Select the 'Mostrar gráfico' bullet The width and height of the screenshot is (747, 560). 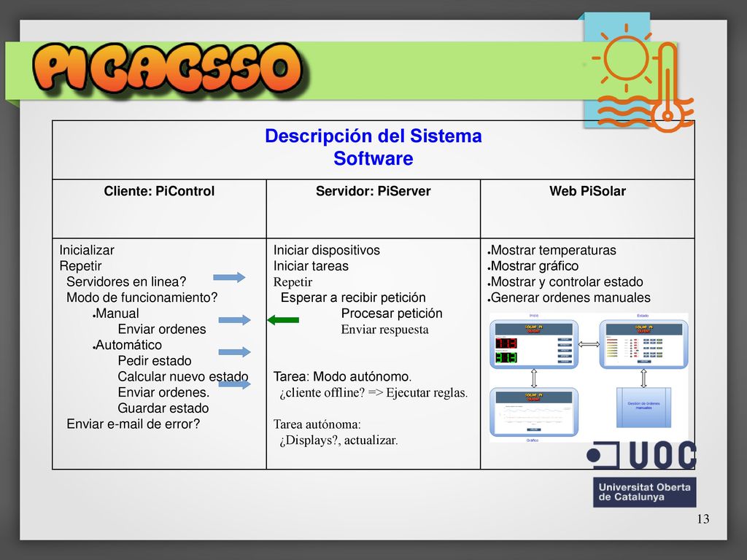click(x=533, y=265)
